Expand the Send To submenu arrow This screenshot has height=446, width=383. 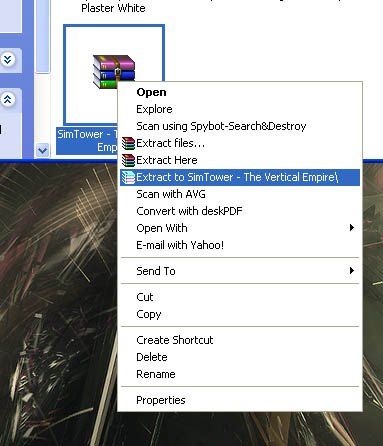[x=351, y=271]
